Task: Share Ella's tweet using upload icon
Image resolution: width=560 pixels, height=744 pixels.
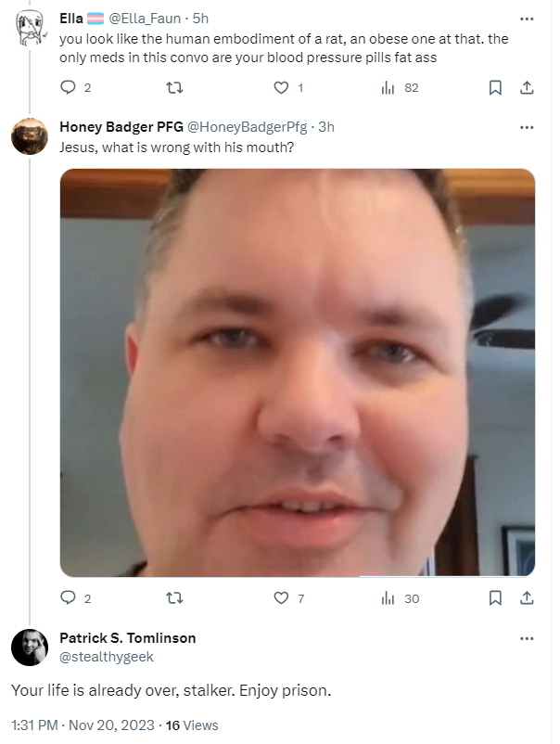Action: (527, 87)
